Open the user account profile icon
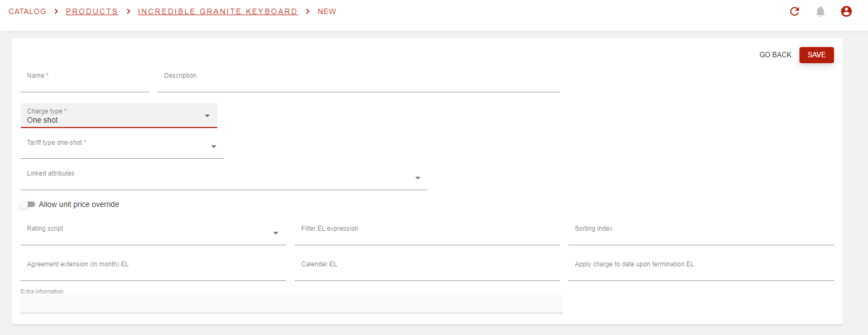The image size is (868, 335). 846,11
